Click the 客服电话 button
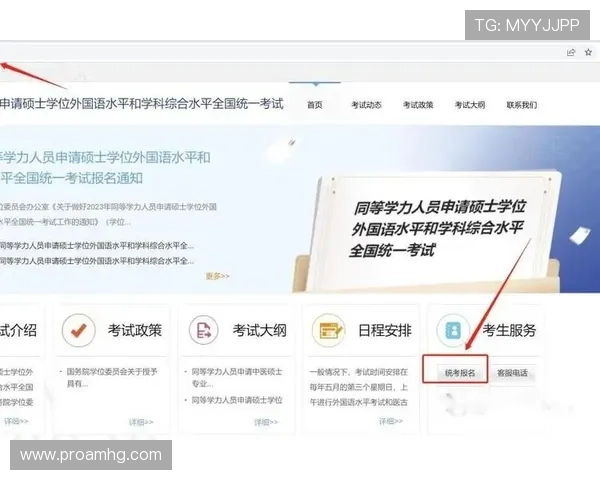Viewport: 600px width, 480px height. point(512,372)
